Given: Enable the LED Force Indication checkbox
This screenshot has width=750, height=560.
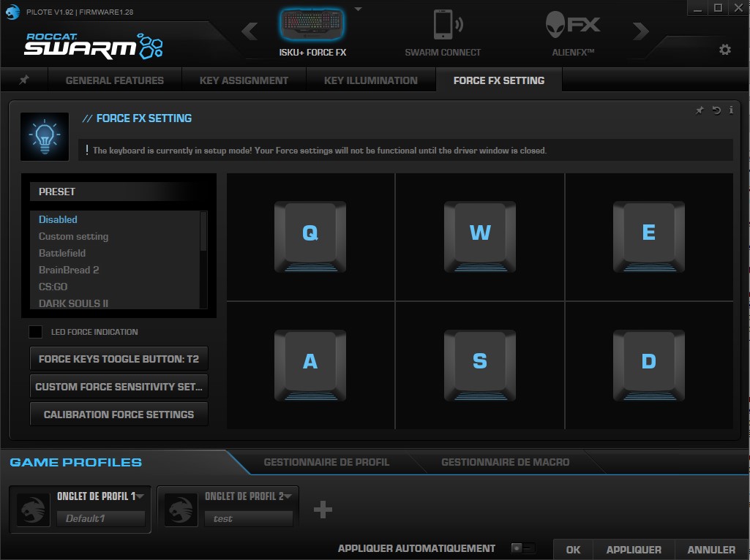Looking at the screenshot, I should click(35, 332).
